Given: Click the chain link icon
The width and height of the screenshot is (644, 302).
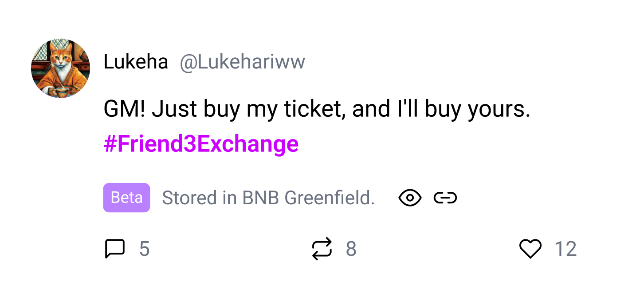Looking at the screenshot, I should coord(445,198).
